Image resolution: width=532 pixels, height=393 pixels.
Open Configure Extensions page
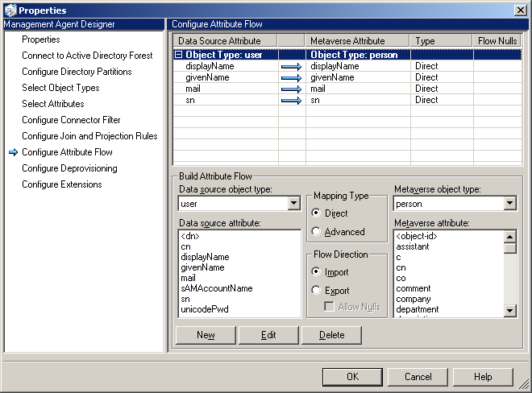click(62, 184)
